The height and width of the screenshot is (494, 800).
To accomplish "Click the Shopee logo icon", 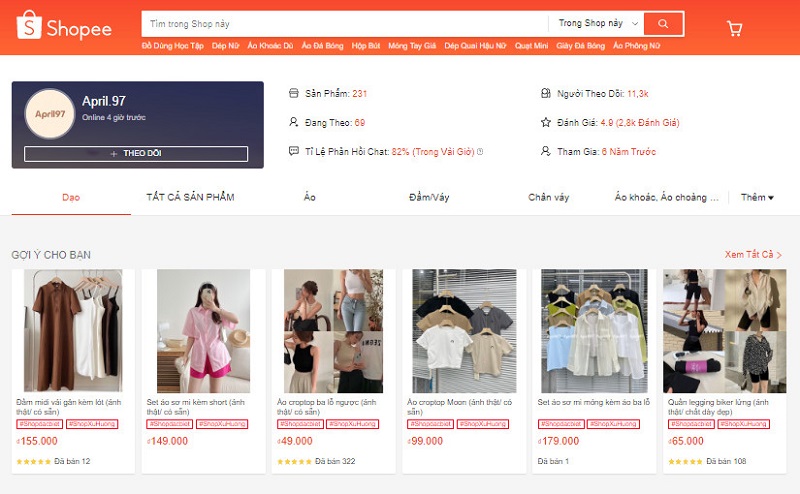I will click(31, 26).
